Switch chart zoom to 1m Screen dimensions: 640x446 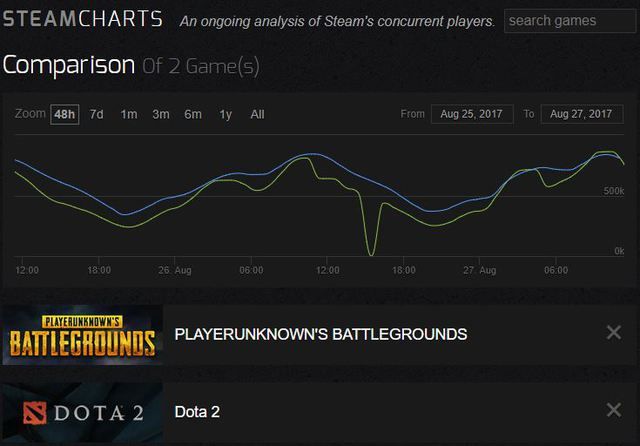click(129, 114)
